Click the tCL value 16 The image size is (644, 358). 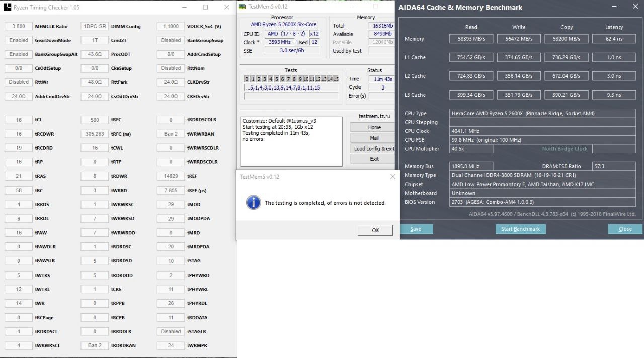(19, 120)
